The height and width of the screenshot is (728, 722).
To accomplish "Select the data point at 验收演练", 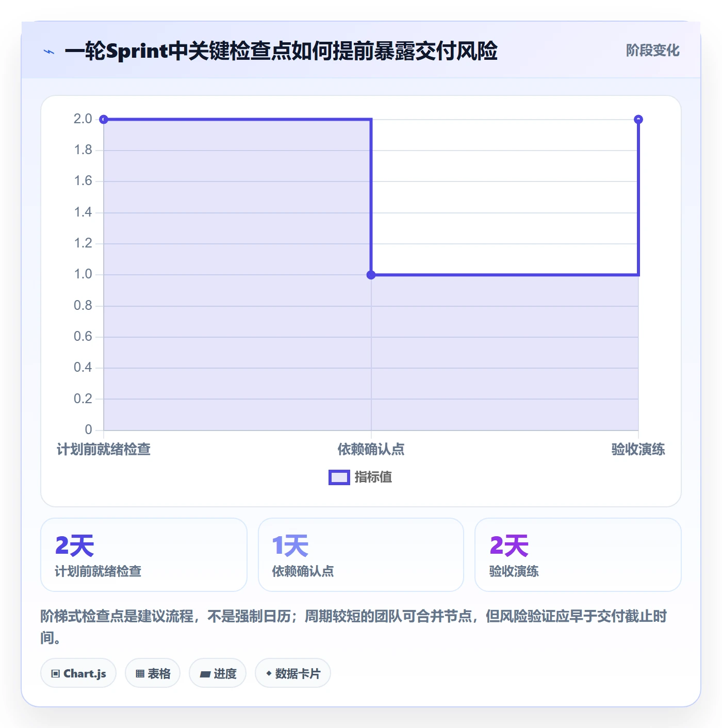I will click(x=638, y=120).
